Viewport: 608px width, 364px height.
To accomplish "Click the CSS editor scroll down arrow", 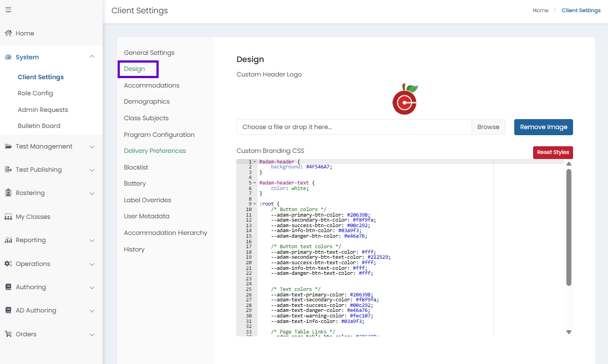I will tap(569, 332).
